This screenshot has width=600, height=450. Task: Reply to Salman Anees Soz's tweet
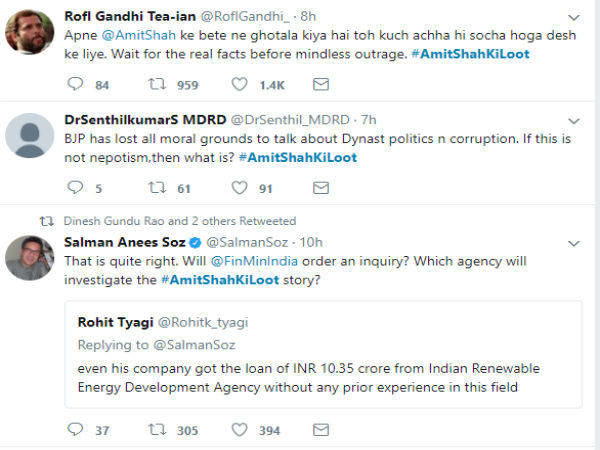tap(76, 430)
